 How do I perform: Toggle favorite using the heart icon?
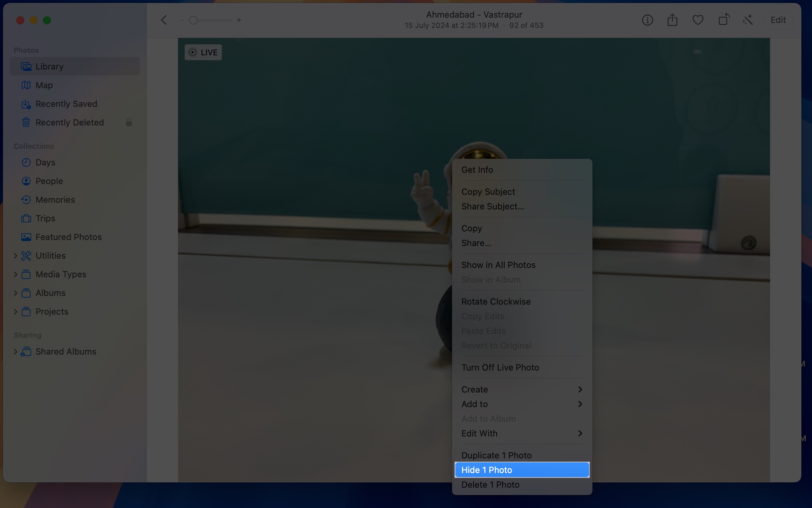(698, 20)
